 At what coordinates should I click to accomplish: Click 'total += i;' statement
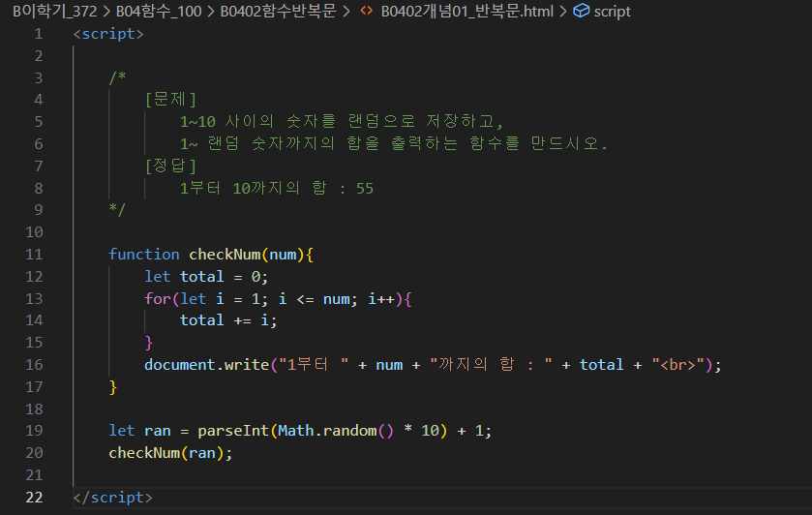228,320
